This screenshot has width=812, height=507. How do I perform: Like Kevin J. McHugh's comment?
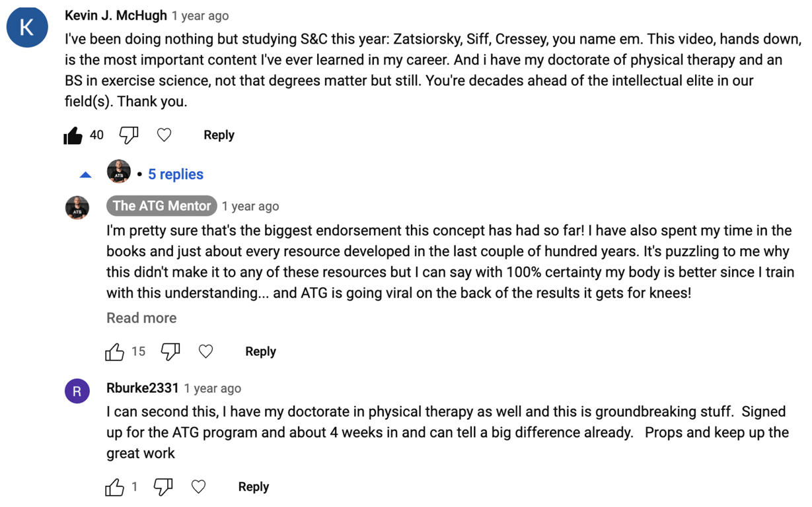click(73, 135)
